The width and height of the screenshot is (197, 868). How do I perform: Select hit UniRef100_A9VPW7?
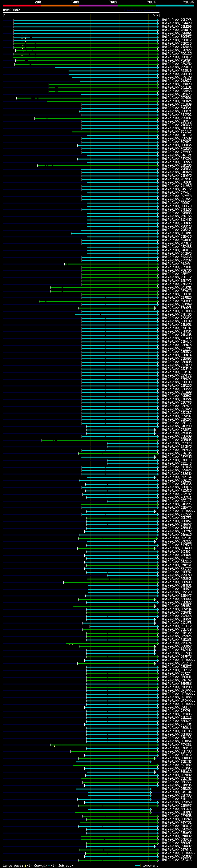176,416
